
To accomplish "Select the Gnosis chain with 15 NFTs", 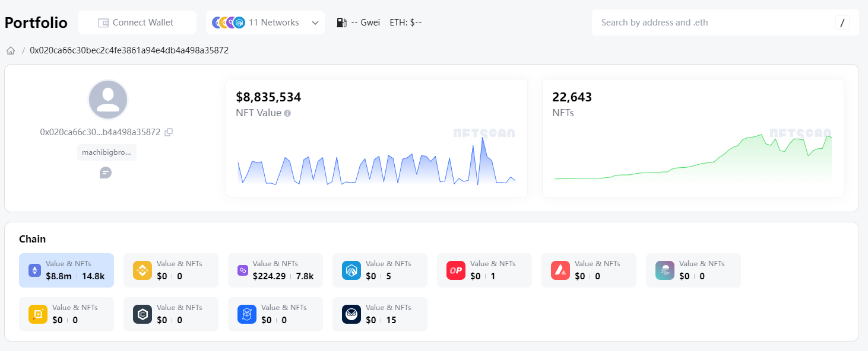I will pos(379,314).
